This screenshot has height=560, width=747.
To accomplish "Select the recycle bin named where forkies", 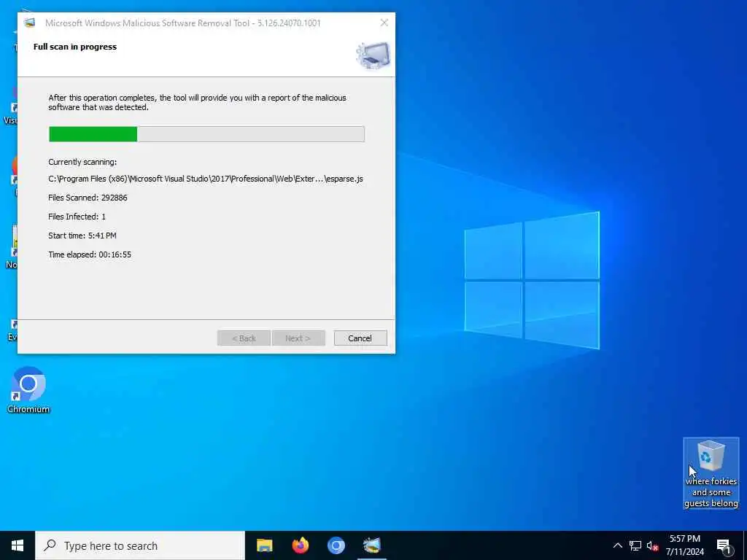I will pyautogui.click(x=711, y=473).
